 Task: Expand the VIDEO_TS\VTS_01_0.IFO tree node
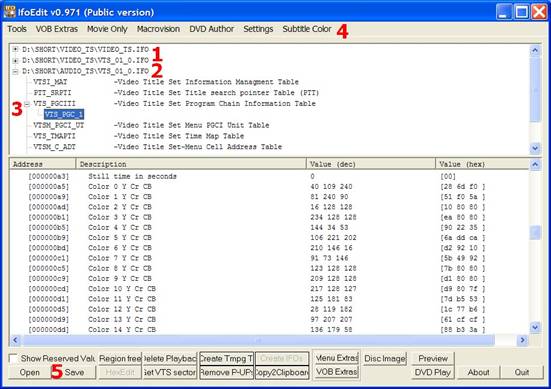click(15, 60)
